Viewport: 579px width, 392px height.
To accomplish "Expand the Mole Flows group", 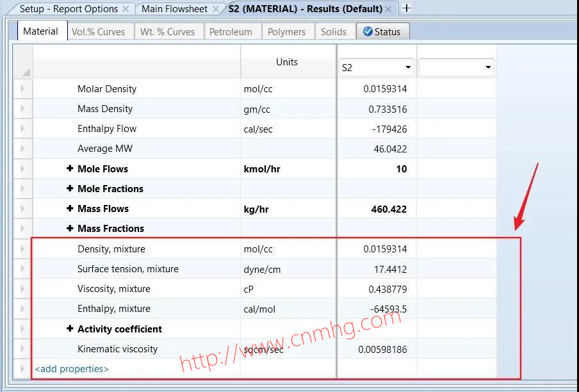I will click(x=70, y=169).
